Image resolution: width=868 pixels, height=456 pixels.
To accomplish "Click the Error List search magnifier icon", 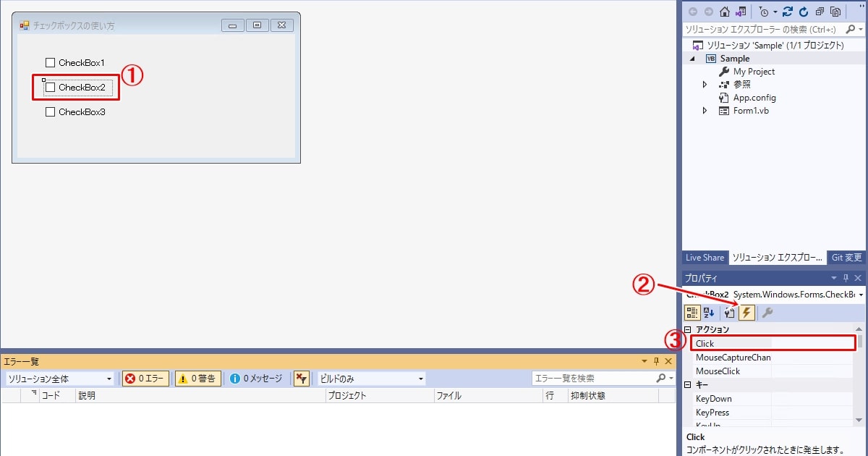I will pos(660,379).
